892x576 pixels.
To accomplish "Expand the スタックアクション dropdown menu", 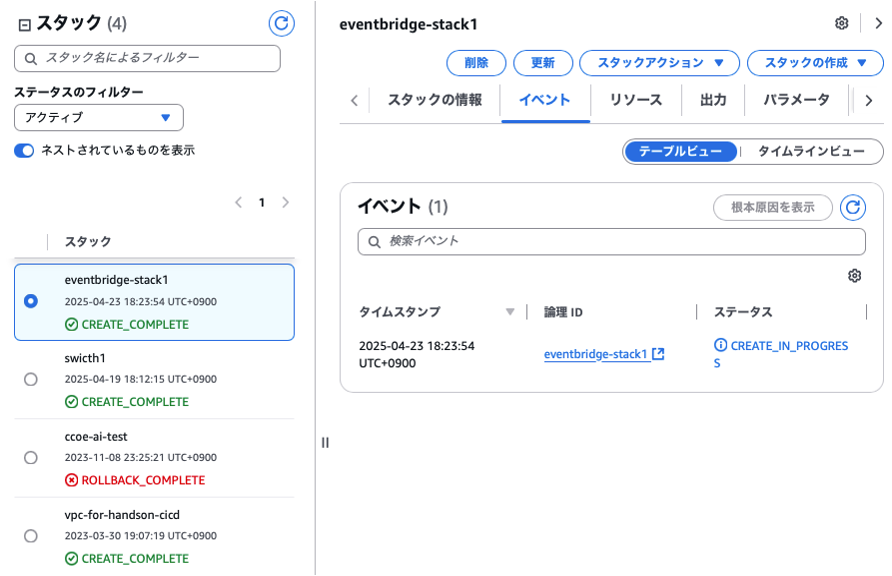I will coord(659,63).
